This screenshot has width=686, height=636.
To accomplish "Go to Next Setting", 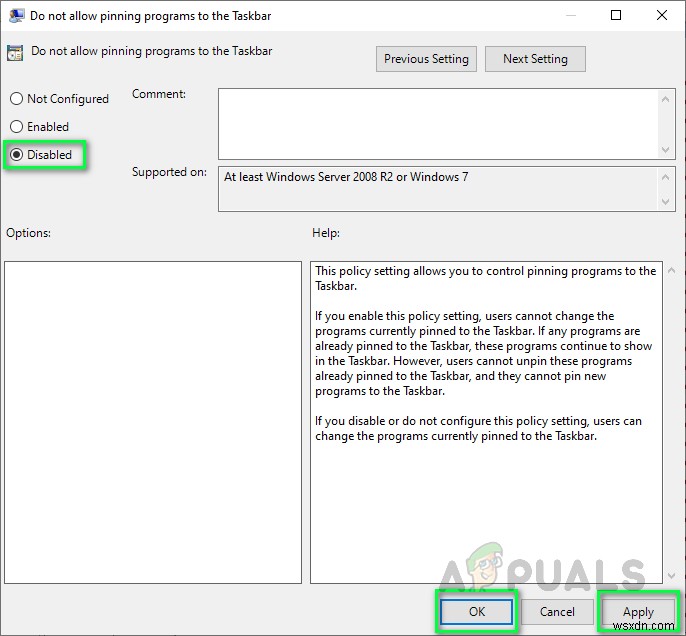I will point(535,59).
